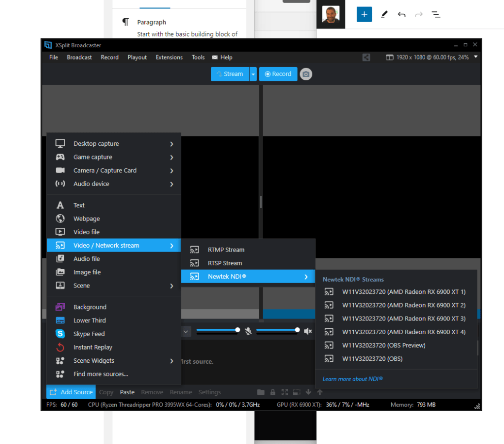504x444 pixels.
Task: Add a Skype Feed source
Action: 114,334
